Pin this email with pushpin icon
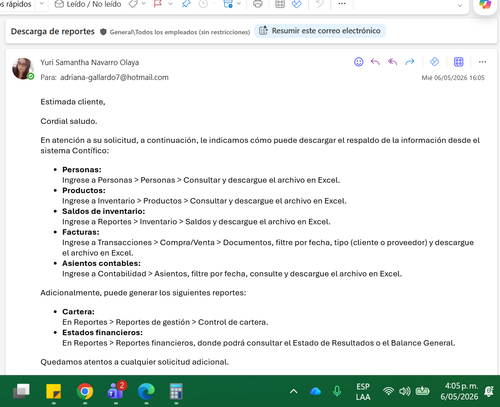500x407 pixels. click(x=186, y=4)
